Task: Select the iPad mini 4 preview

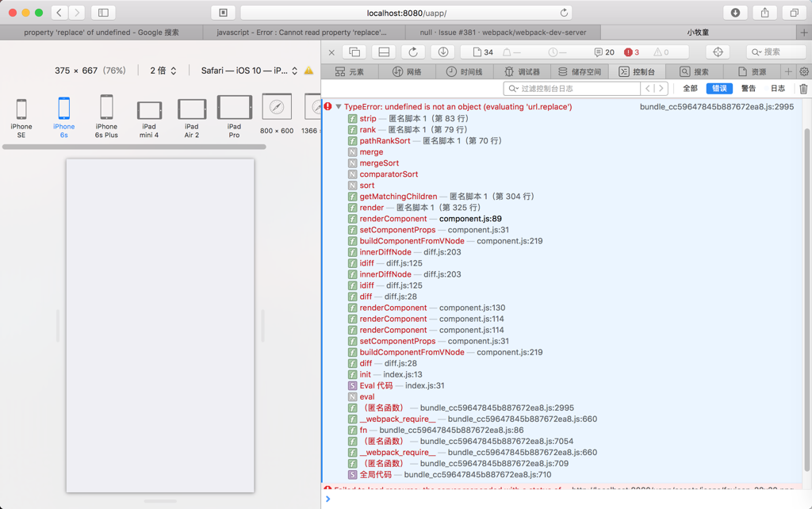Action: click(x=149, y=113)
